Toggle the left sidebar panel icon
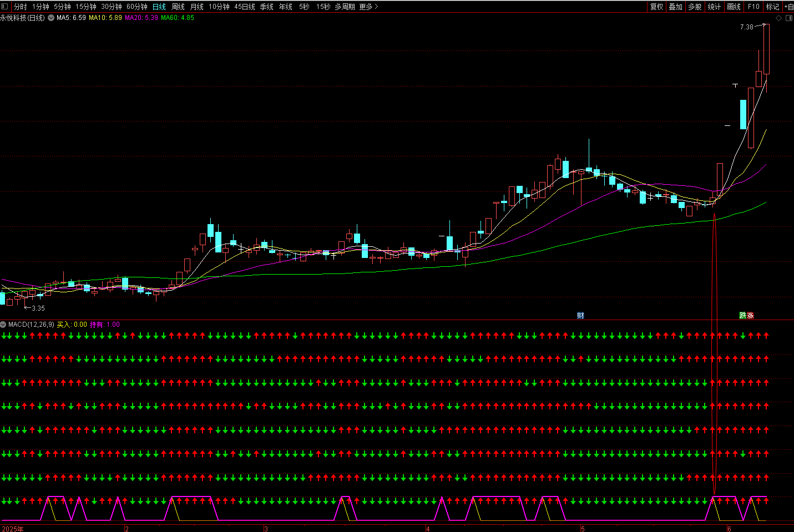Screen dimensions: 794x532 pos(4,7)
